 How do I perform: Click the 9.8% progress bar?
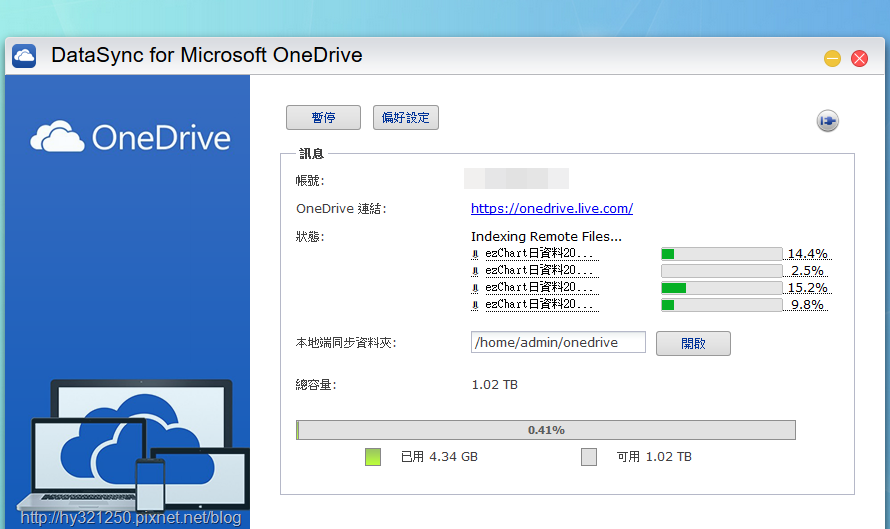pos(721,305)
